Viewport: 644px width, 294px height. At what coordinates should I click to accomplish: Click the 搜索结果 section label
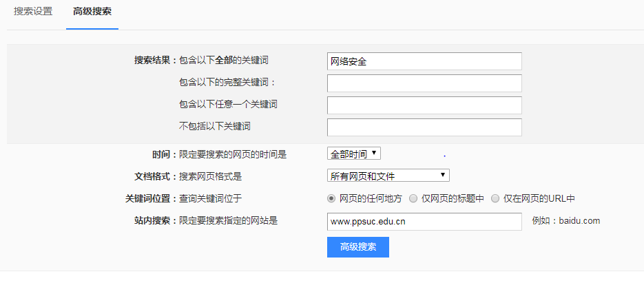156,60
